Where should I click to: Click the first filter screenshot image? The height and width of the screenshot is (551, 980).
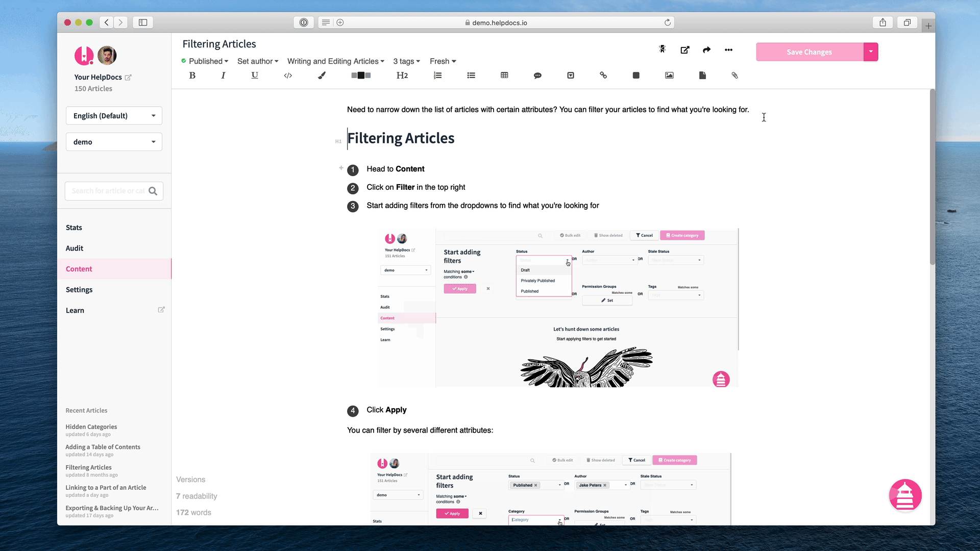558,308
